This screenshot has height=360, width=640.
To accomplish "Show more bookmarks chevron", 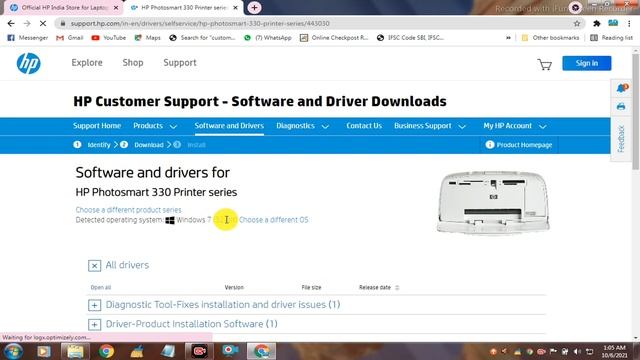I will 508,38.
